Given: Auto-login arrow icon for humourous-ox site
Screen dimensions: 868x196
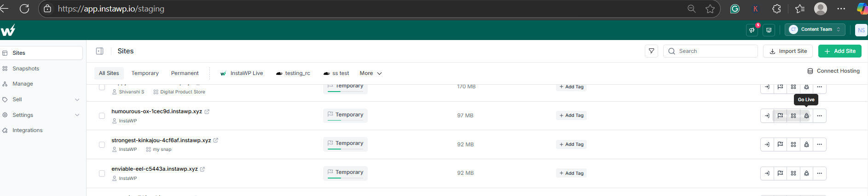Looking at the screenshot, I should (767, 116).
